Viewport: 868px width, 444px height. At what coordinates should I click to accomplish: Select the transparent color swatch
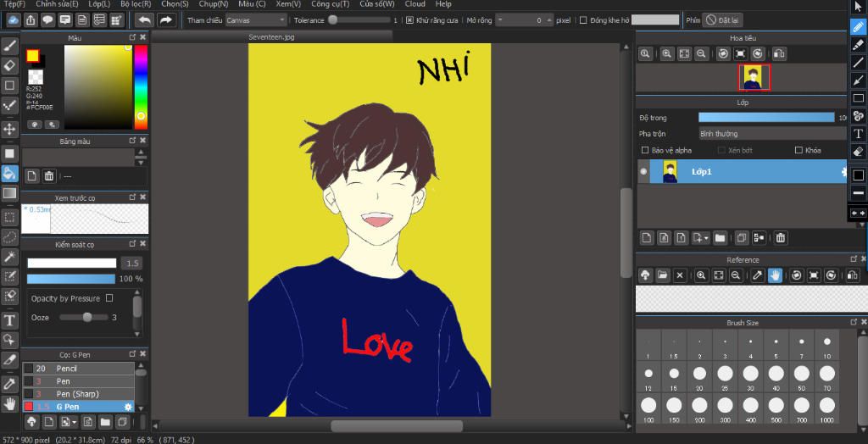pyautogui.click(x=36, y=77)
